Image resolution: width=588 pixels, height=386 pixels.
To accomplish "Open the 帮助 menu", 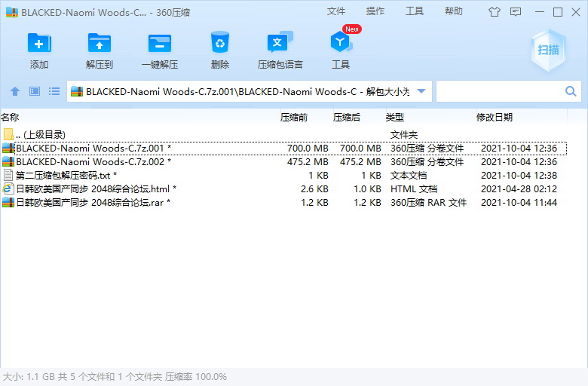I will (x=454, y=11).
